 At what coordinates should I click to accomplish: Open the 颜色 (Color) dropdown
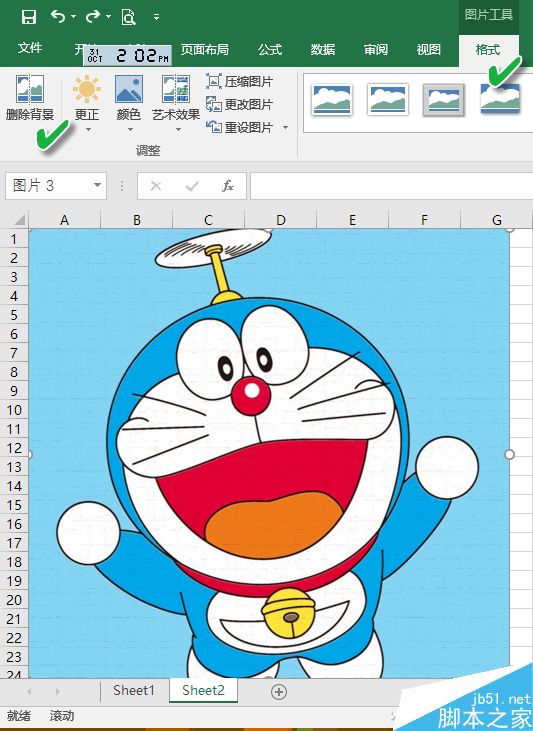pos(129,103)
